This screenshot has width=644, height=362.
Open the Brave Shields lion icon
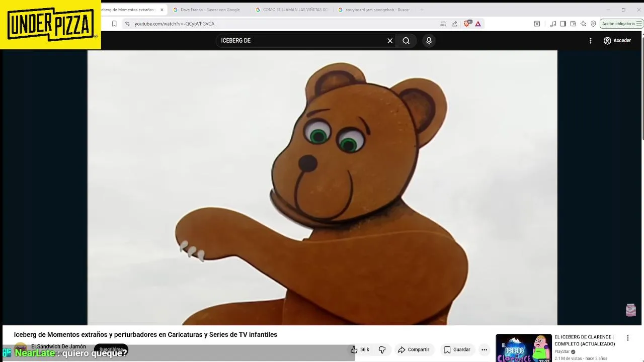[x=467, y=24]
